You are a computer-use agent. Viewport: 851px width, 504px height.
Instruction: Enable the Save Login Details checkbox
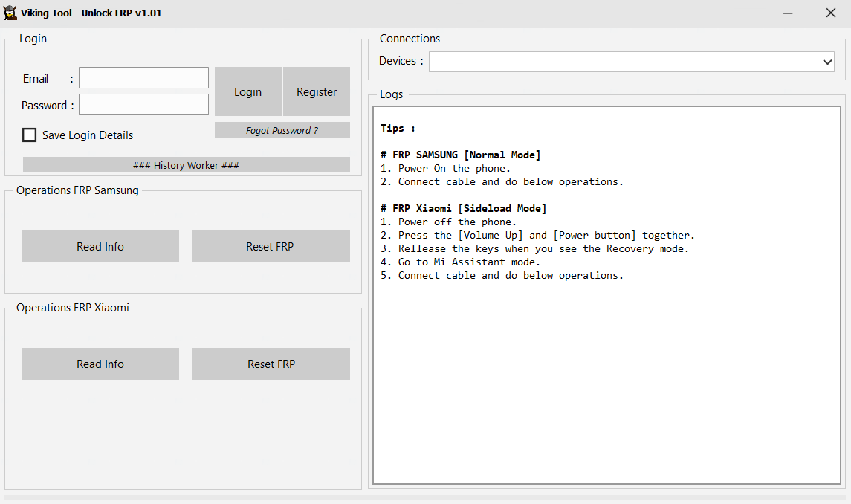click(x=30, y=135)
